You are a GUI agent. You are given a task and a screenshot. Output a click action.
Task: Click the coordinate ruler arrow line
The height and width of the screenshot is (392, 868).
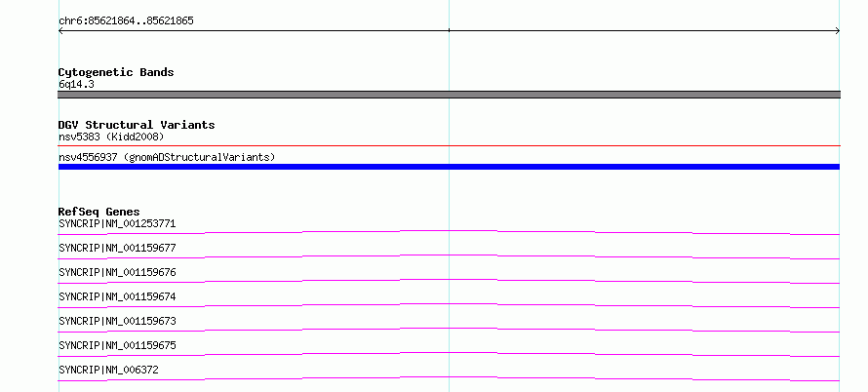click(449, 31)
